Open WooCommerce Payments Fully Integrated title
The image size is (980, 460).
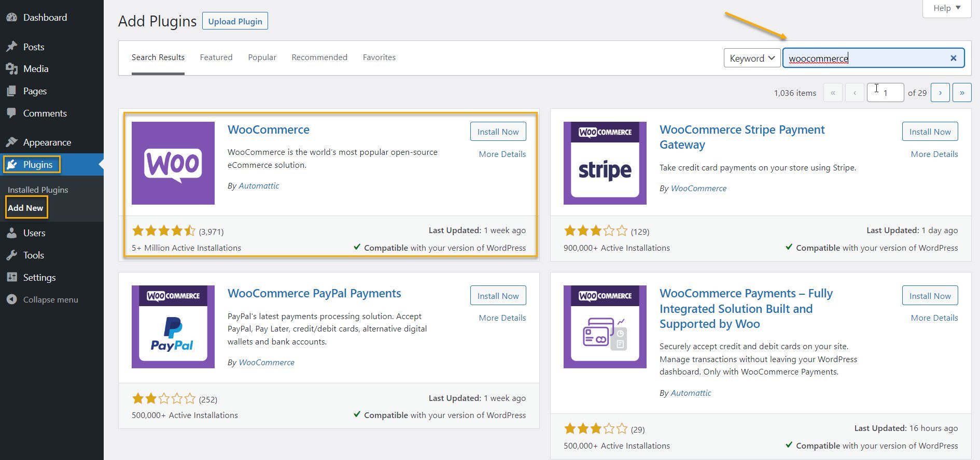(x=746, y=309)
